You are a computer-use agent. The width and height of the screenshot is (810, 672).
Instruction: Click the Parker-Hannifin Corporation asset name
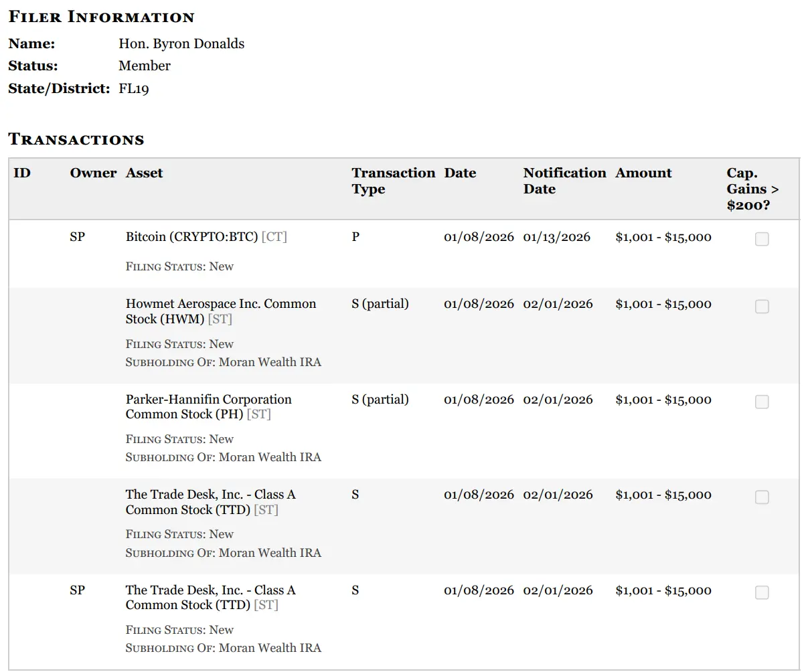(x=208, y=400)
